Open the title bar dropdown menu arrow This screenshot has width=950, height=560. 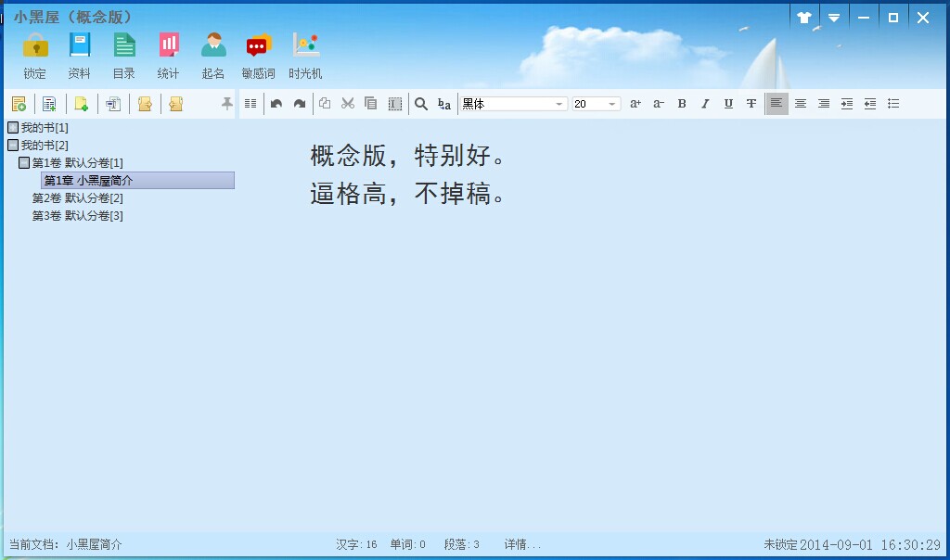834,18
